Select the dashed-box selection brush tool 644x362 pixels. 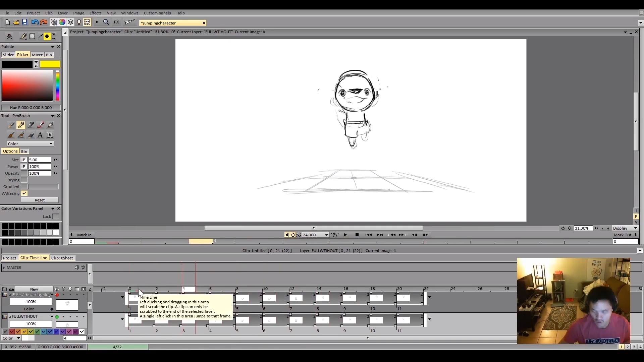[50, 135]
